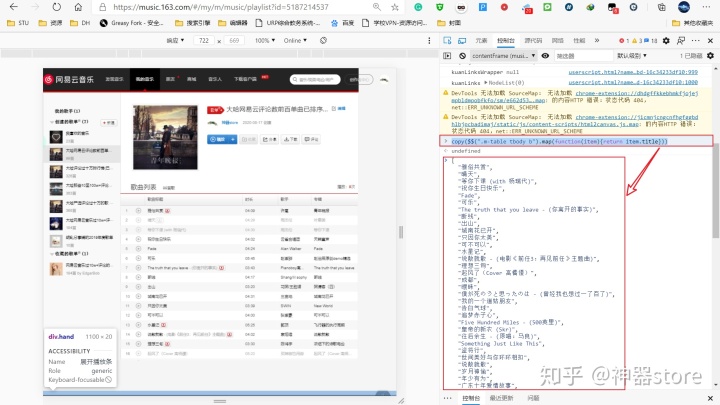The width and height of the screenshot is (720, 405).
Task: Open the browser settings ellipsis menu
Action: coord(706,7)
